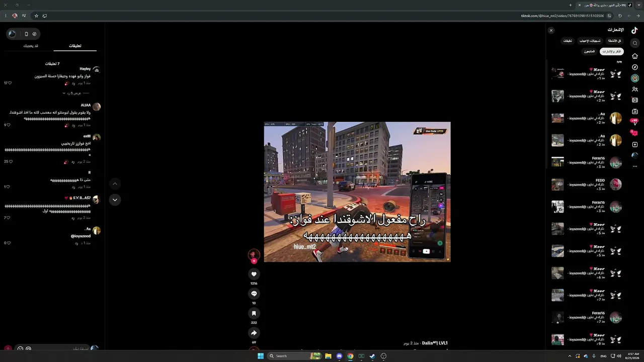This screenshot has width=644, height=362.
Task: Select the 'الذكر والإشارات' mentions filter
Action: 612,51
